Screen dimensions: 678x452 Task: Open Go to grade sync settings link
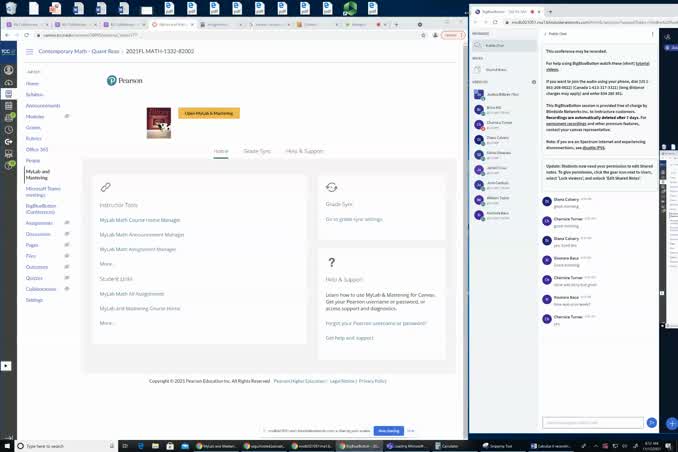coord(354,219)
